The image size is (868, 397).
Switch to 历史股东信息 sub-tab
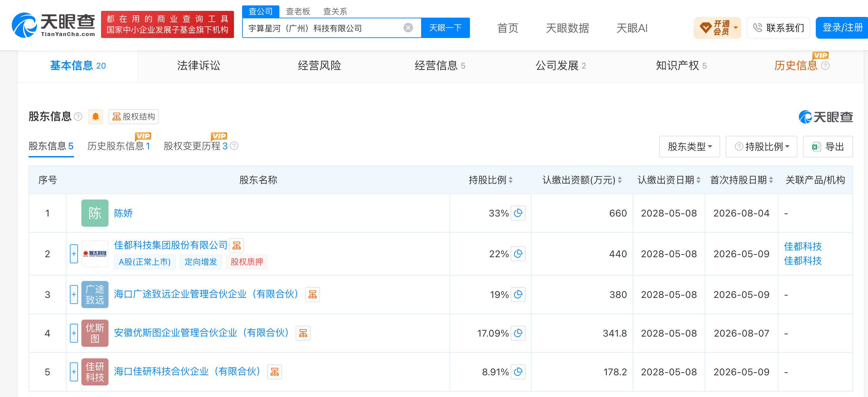click(119, 146)
